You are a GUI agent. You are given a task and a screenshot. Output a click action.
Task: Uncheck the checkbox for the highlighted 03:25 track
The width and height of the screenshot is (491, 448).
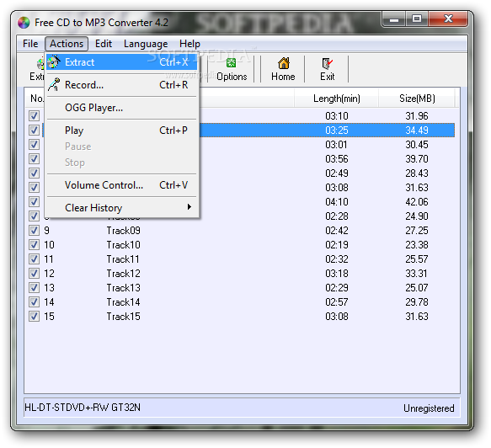click(34, 130)
